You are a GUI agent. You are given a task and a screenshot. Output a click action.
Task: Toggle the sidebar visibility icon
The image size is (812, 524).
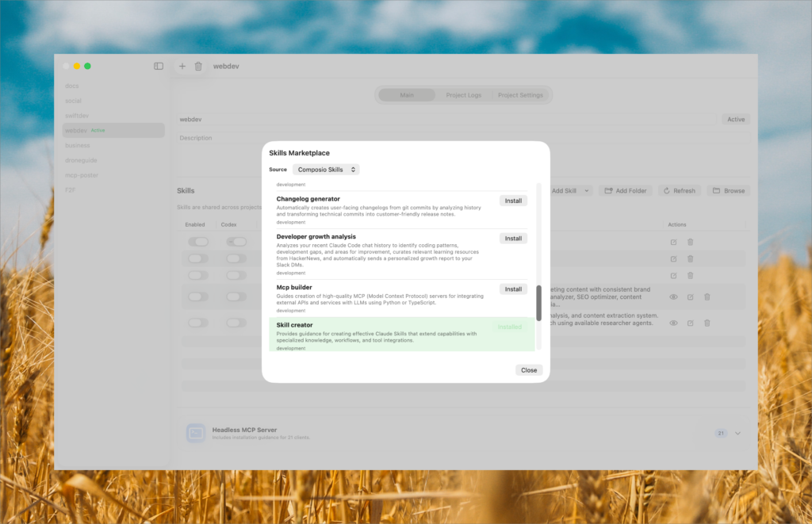[159, 67]
